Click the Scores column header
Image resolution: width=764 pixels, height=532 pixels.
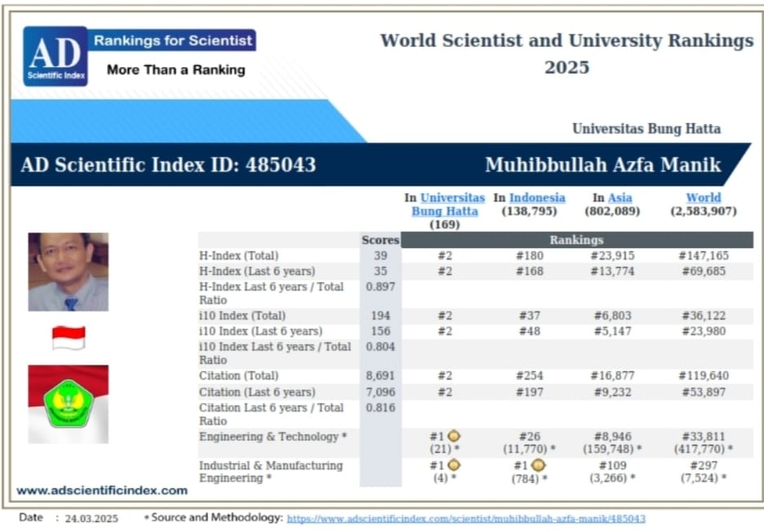coord(380,240)
